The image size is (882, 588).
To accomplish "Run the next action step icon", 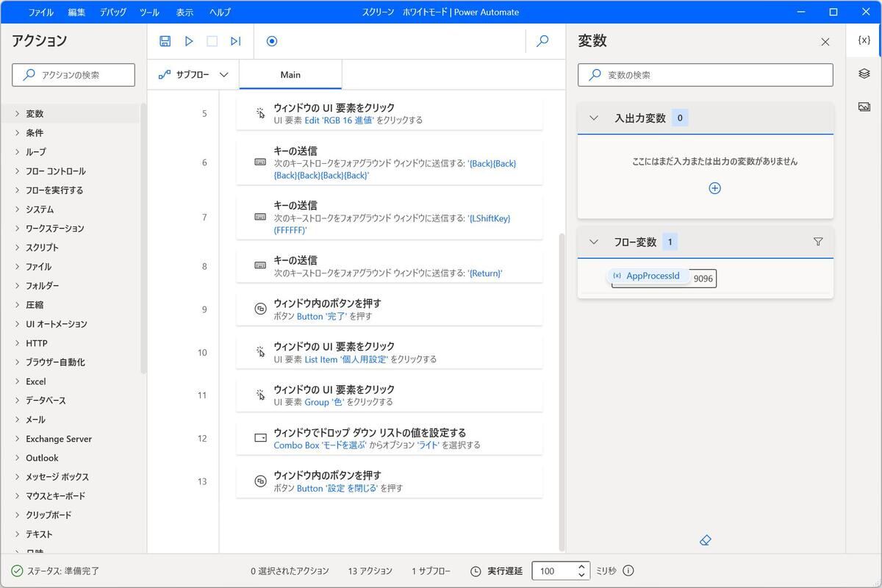I will [x=235, y=41].
